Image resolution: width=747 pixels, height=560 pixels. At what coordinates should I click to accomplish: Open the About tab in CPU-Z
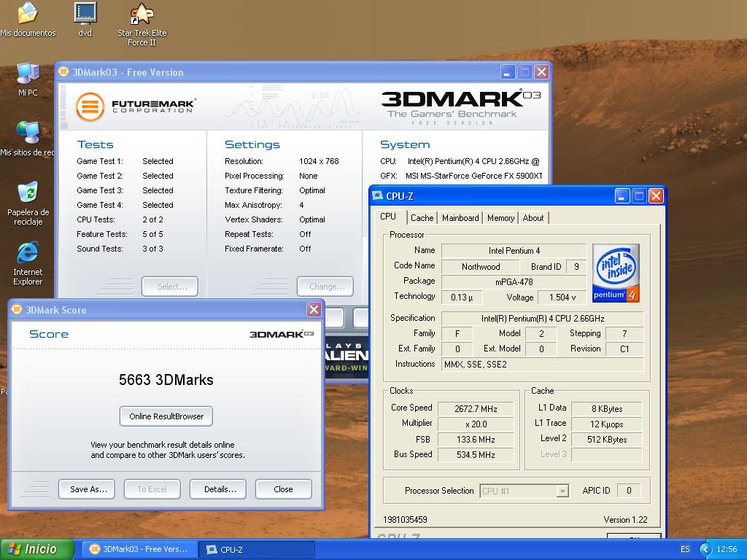tap(533, 218)
